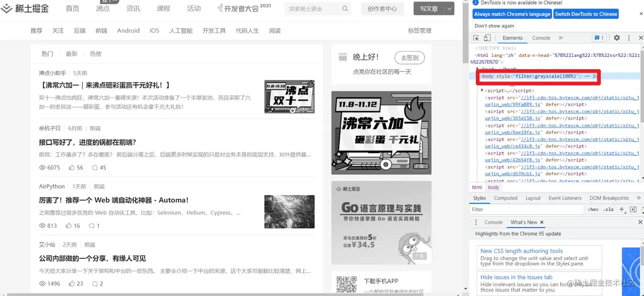Open the 课程 item in the top navigation
Image resolution: width=644 pixels, height=296 pixels.
pyautogui.click(x=163, y=8)
